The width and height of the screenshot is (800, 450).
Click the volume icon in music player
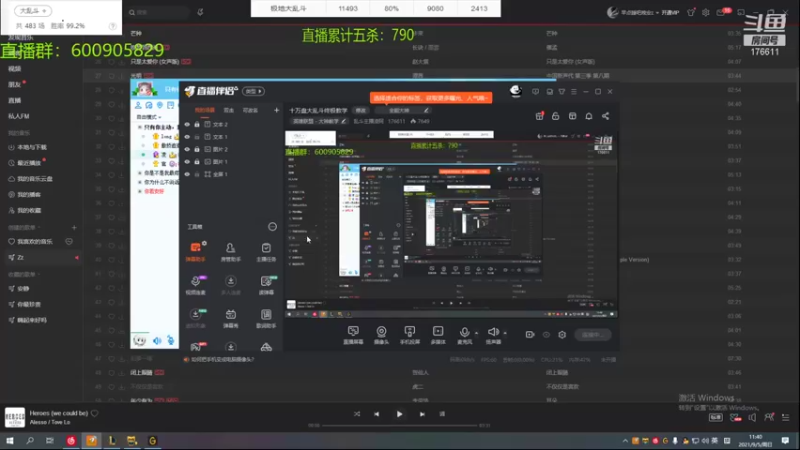(752, 417)
